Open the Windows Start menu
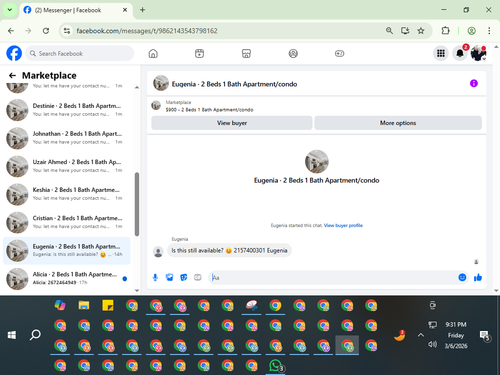 coord(12,335)
